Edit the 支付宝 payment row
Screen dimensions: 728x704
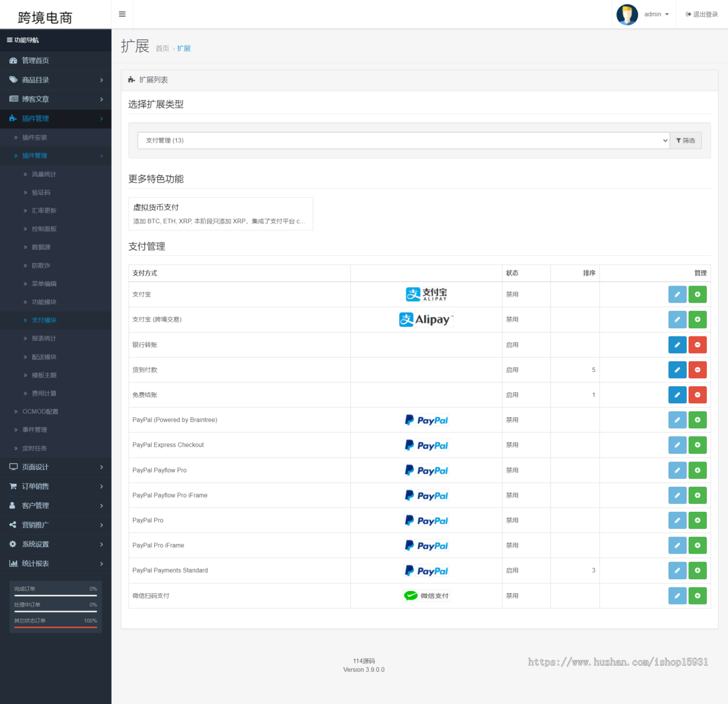[677, 294]
